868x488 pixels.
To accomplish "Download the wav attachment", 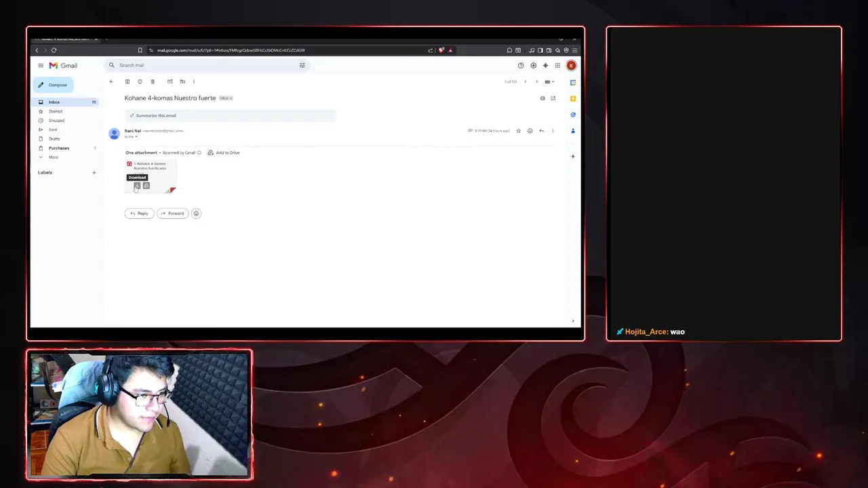I will click(137, 186).
